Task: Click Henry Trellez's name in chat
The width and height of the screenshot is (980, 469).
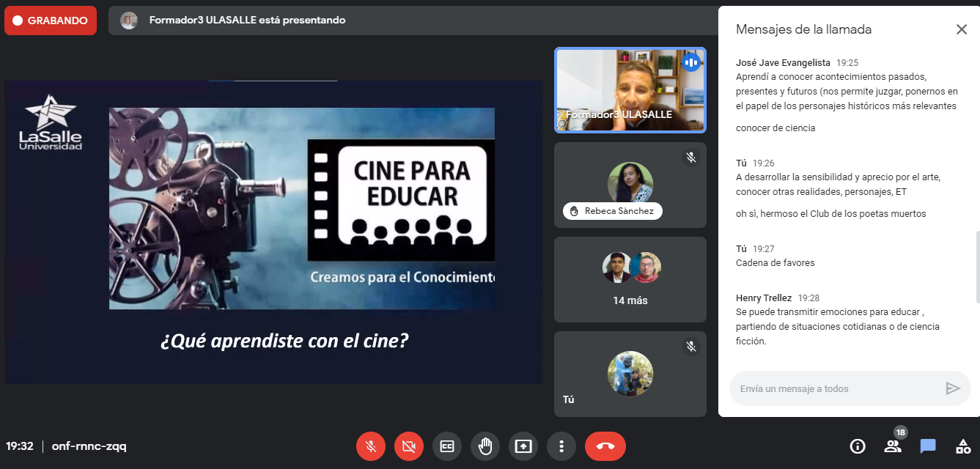Action: 764,298
